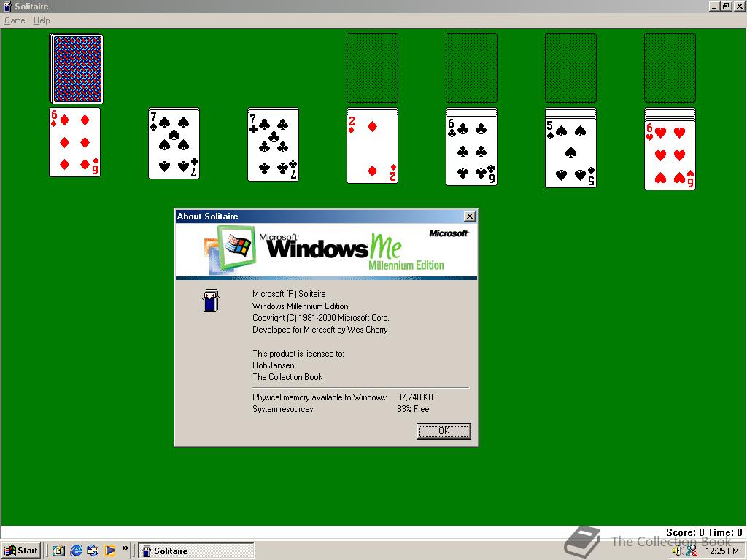
Task: Click the second empty foundation slot
Action: click(x=471, y=68)
